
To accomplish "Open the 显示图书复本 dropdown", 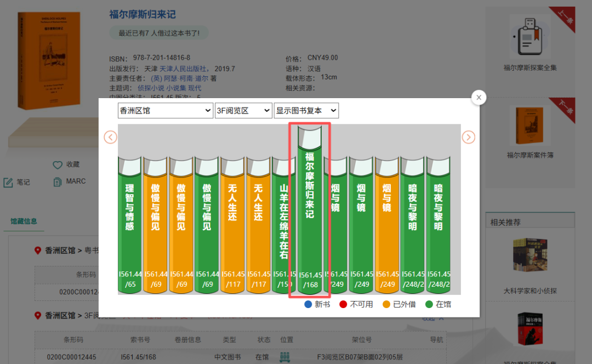I will pos(306,111).
